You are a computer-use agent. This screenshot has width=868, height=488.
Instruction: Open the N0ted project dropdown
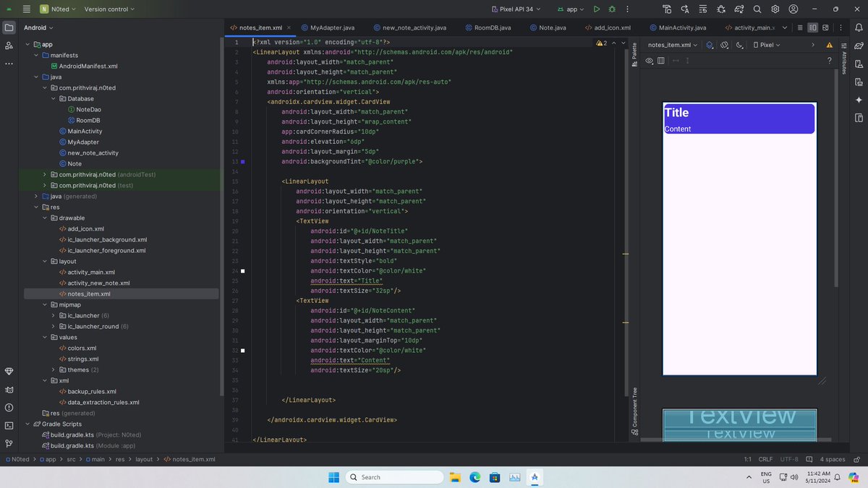58,9
